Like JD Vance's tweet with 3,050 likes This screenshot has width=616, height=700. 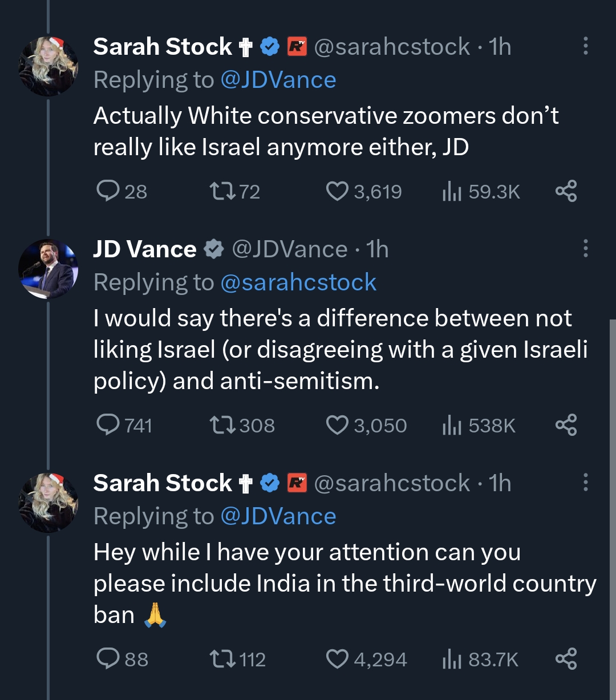tap(337, 425)
